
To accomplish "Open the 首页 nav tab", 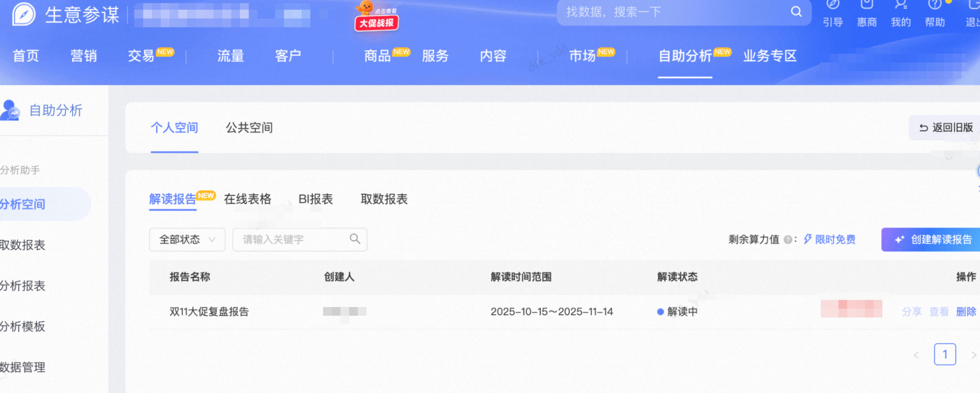I will pyautogui.click(x=26, y=56).
